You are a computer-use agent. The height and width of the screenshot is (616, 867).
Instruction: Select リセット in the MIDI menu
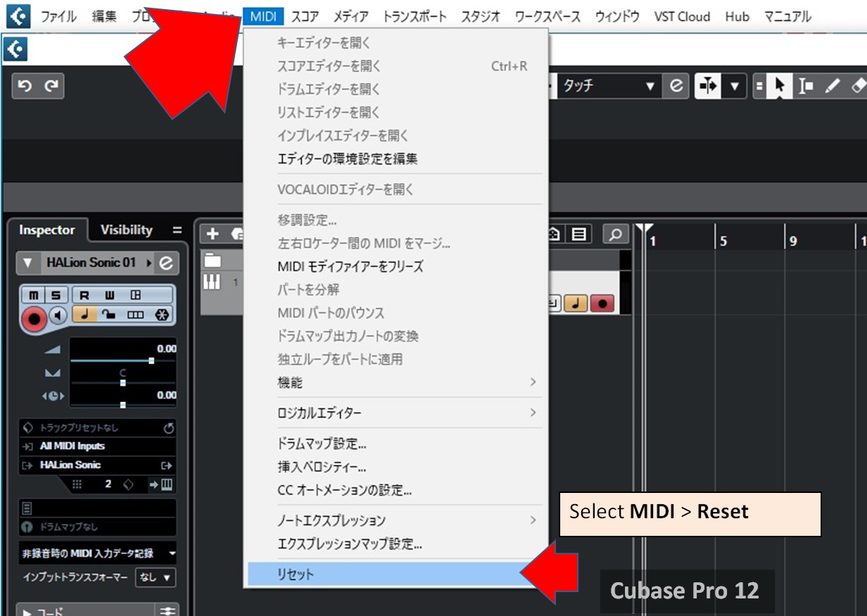[395, 575]
